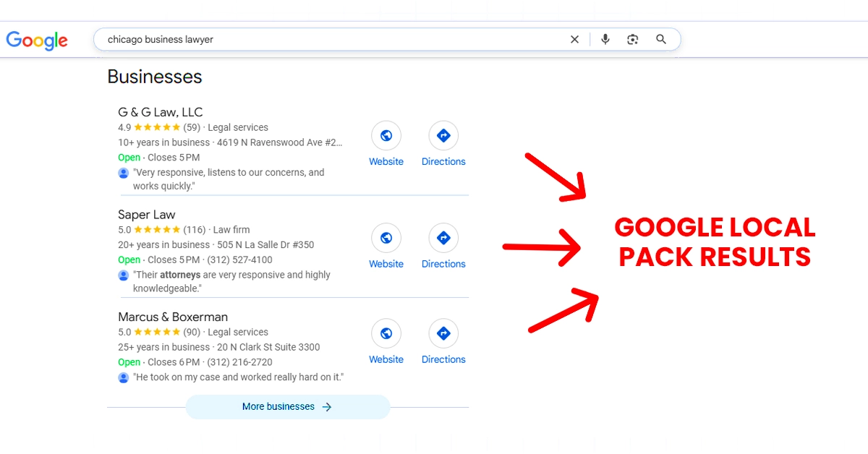
Task: Get directions to G & G Law
Action: click(443, 135)
